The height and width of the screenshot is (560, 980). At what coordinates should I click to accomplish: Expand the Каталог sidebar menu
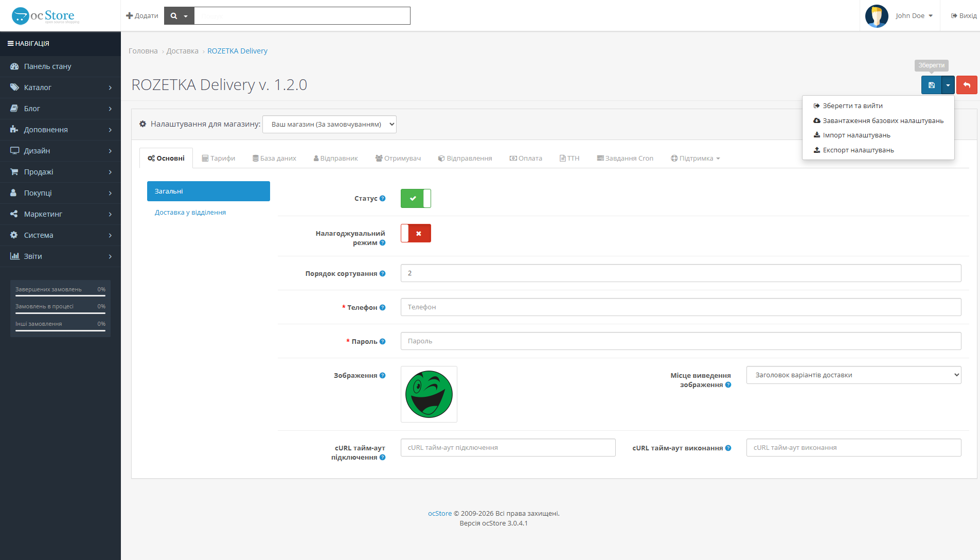click(x=60, y=87)
